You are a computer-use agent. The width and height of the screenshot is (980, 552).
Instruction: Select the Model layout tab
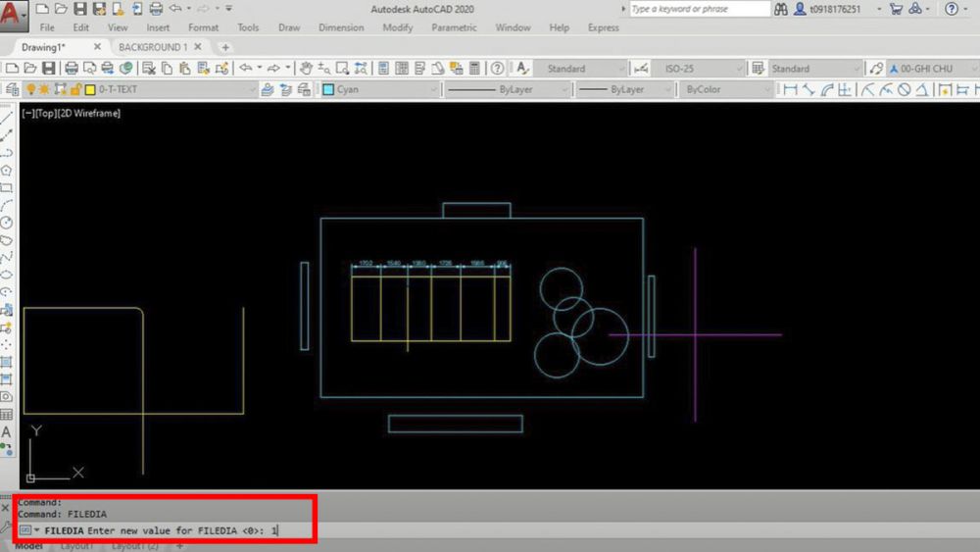point(28,546)
